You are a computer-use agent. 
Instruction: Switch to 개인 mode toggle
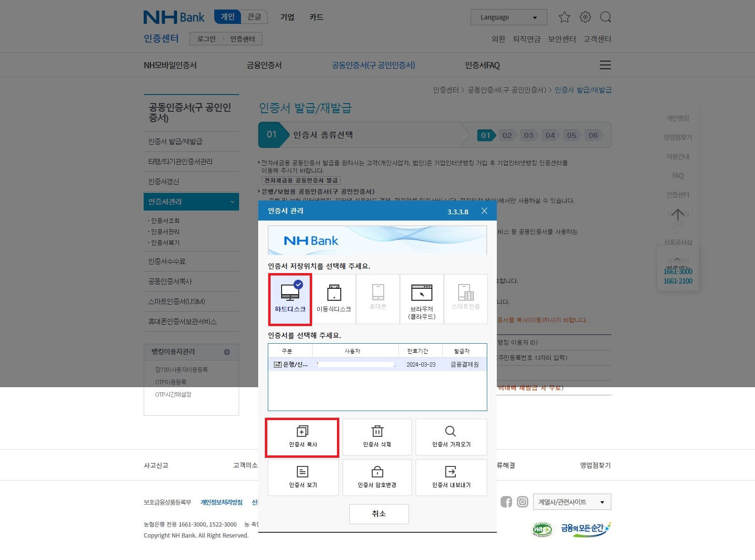coord(228,17)
